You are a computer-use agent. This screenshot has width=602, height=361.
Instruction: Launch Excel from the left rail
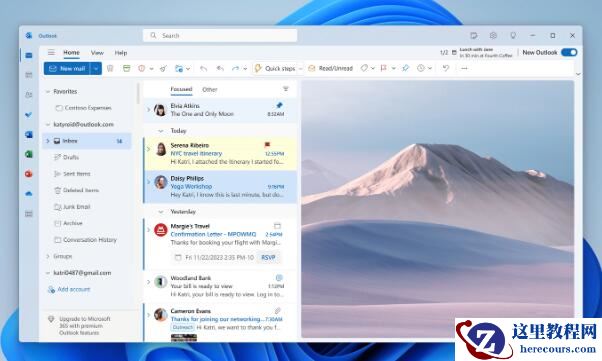click(x=29, y=154)
